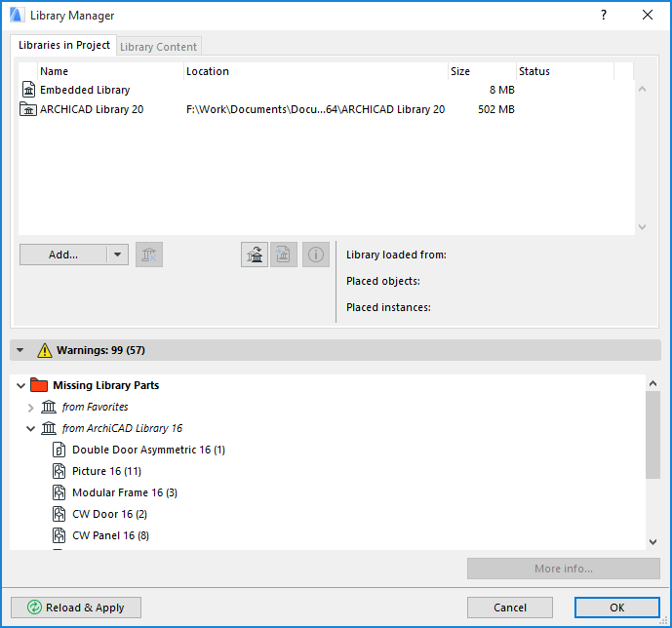Collapse the Warnings section triangle
Screen dimensions: 672x628
point(20,350)
